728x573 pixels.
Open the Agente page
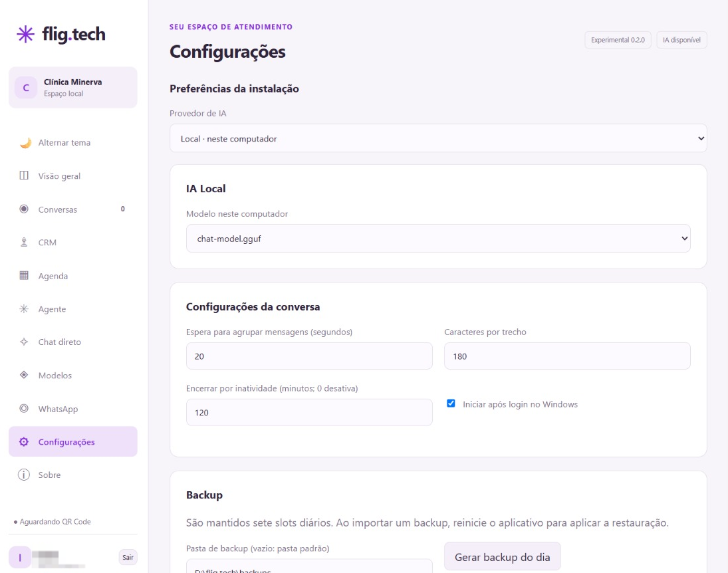click(x=73, y=309)
